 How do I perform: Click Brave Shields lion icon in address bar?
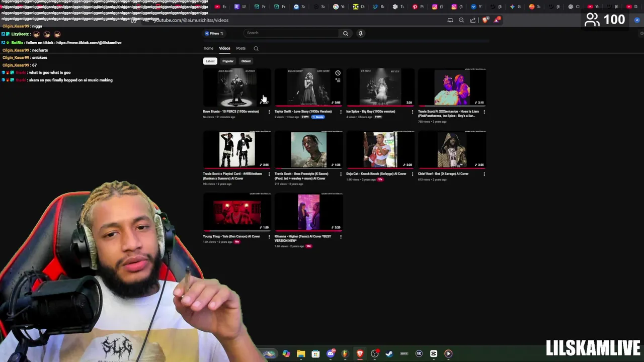tap(485, 20)
